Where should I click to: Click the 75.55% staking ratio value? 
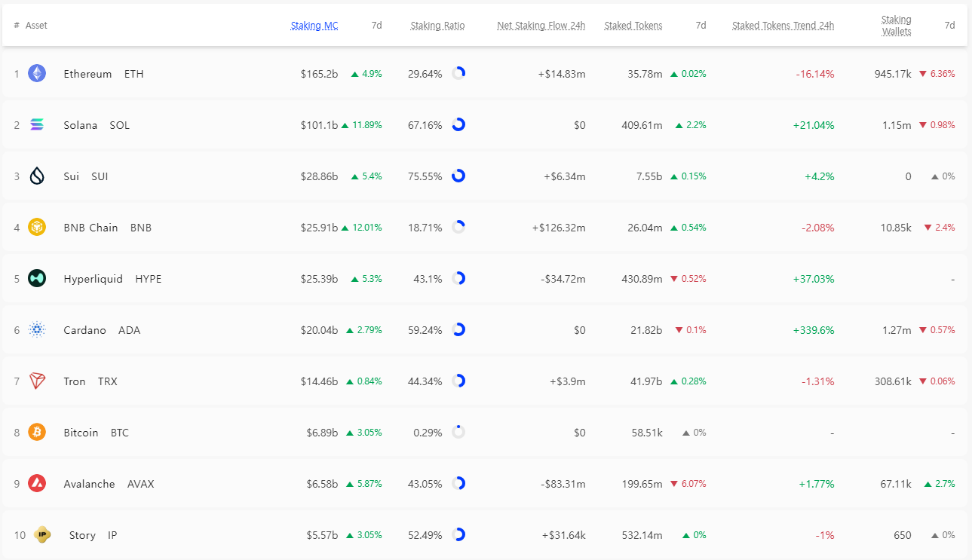coord(425,176)
